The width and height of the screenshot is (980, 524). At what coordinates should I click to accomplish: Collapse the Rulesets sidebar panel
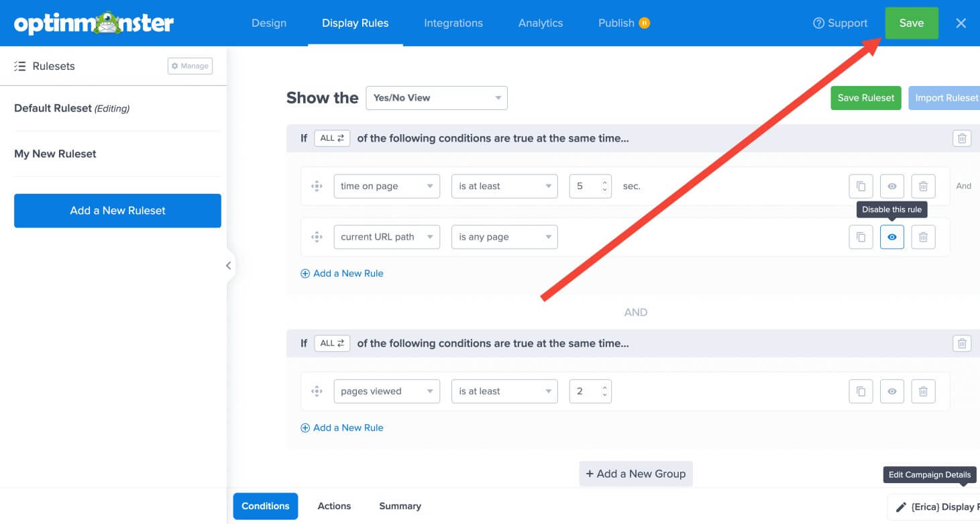(229, 266)
